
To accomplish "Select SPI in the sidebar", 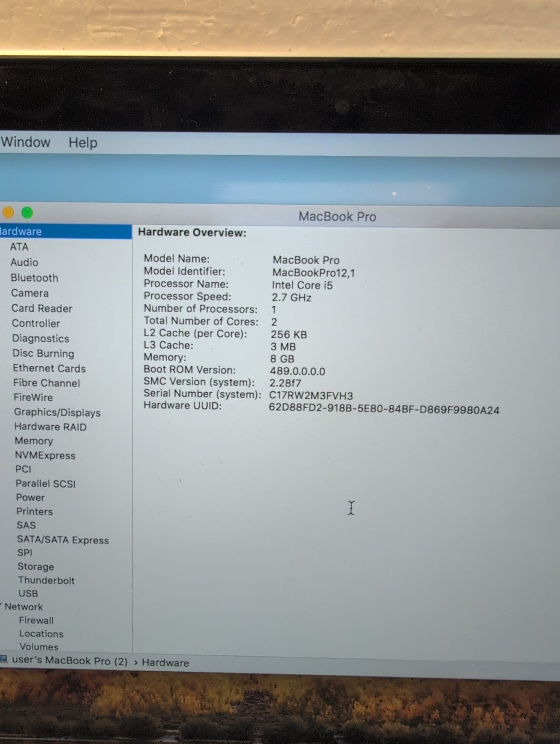I will click(x=25, y=553).
